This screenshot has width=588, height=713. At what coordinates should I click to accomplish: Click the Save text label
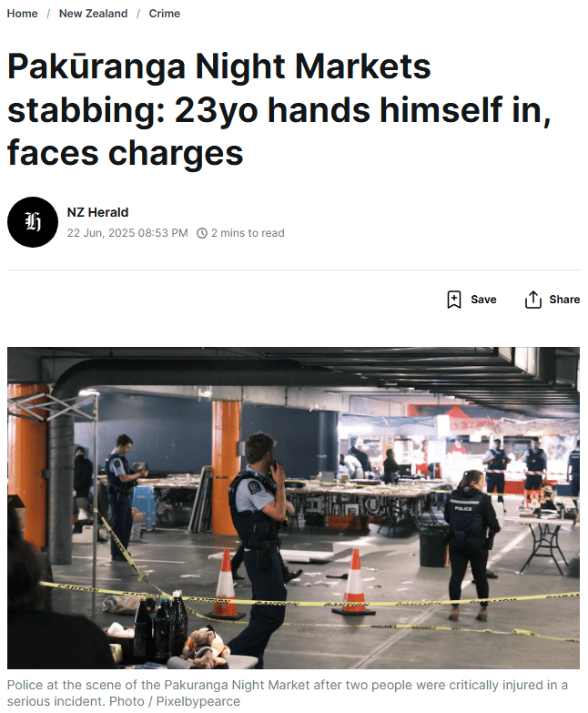[483, 300]
